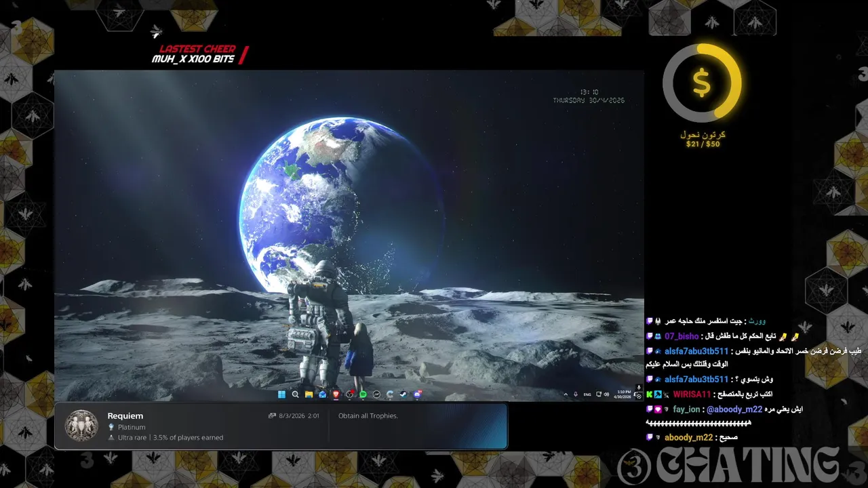Screen dimensions: 868x488
Task: Click the Platinum trophy grade icon
Action: [x=111, y=428]
